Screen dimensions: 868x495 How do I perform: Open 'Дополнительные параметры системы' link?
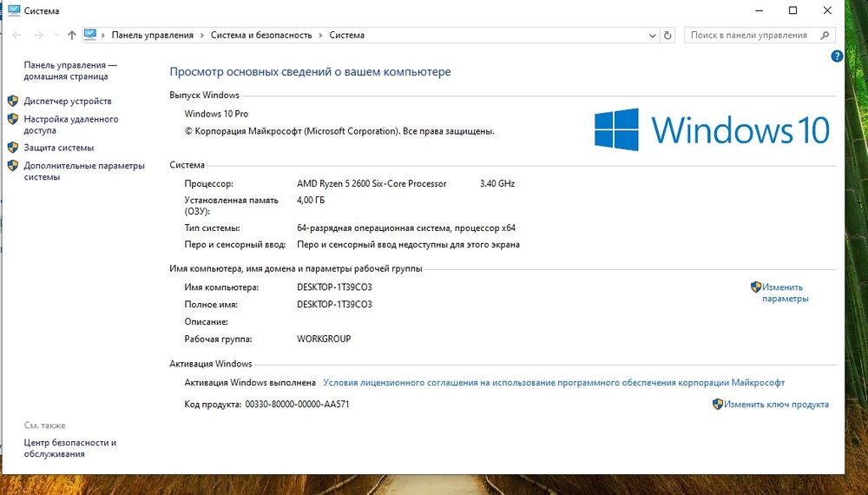(84, 171)
